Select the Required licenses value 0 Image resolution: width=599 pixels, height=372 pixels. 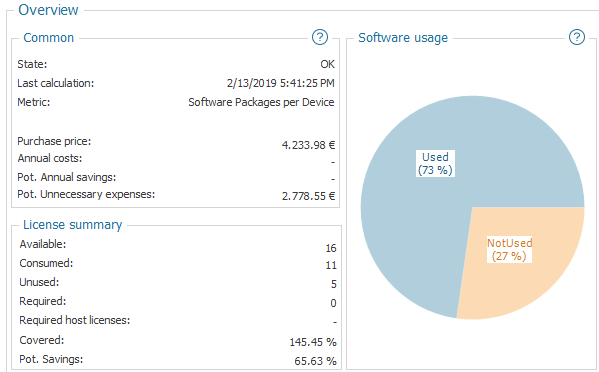pos(333,303)
